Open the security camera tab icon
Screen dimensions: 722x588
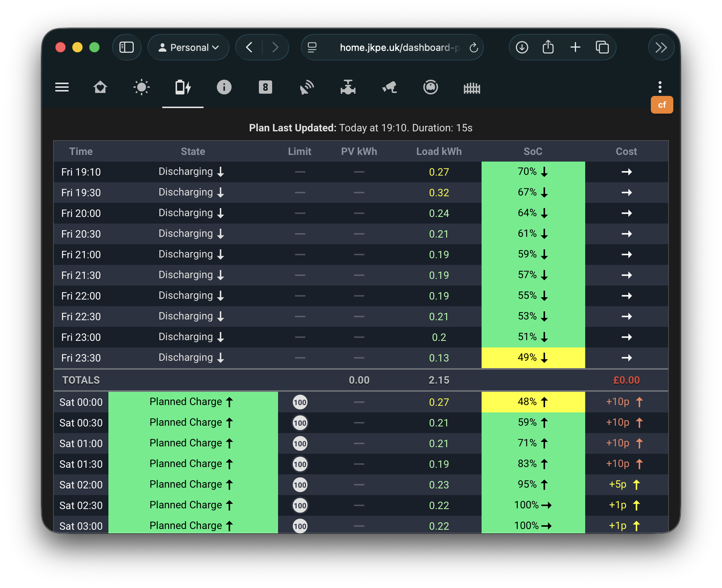[x=389, y=88]
